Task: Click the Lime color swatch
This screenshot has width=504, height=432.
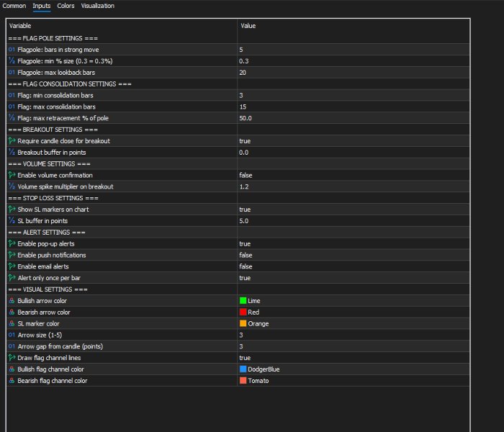Action: coord(243,300)
